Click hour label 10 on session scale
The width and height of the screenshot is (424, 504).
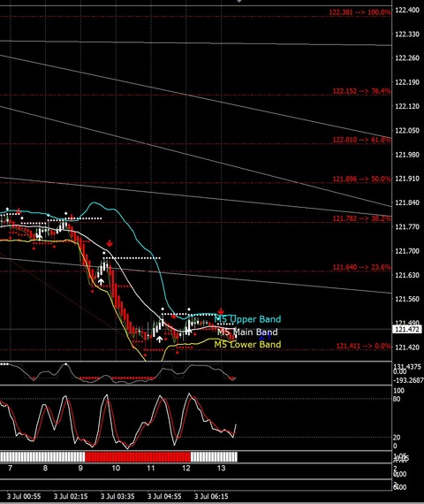point(116,468)
